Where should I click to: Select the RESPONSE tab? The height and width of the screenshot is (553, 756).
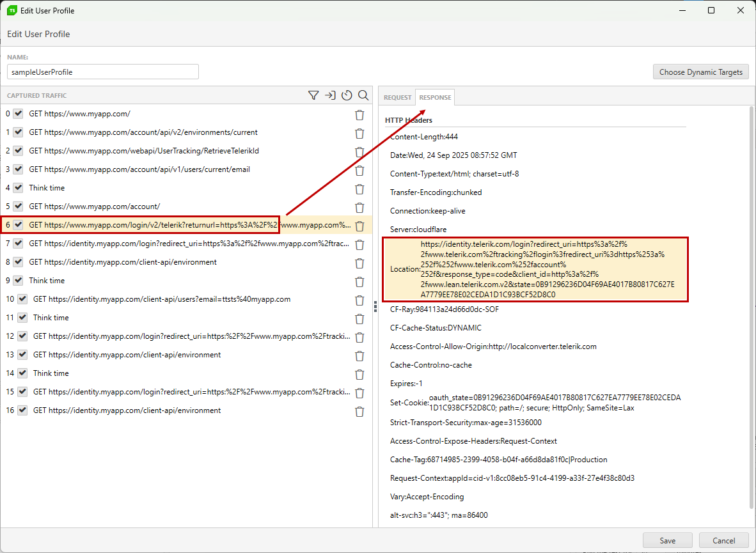(x=435, y=98)
